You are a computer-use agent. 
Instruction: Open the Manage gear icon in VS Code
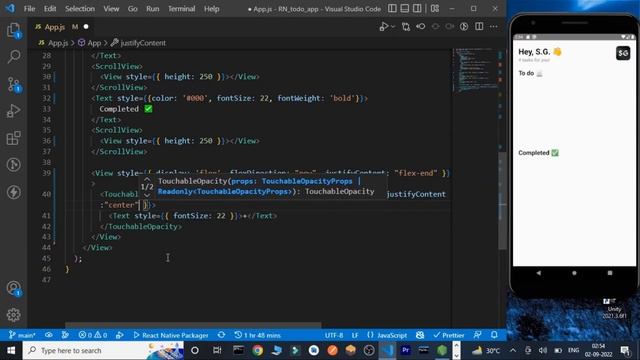click(x=13, y=315)
